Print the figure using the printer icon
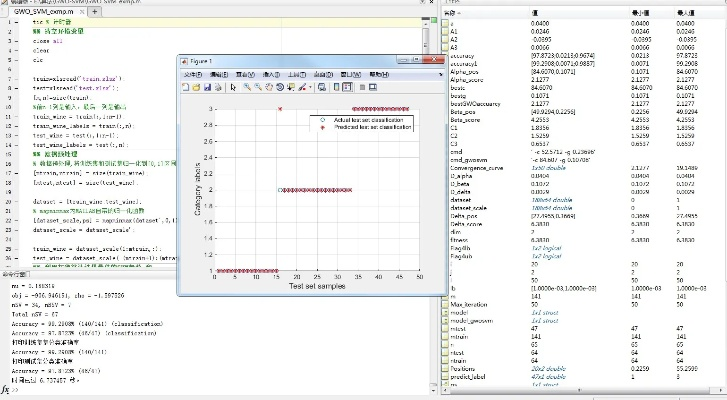The width and height of the screenshot is (727, 400). [x=218, y=87]
